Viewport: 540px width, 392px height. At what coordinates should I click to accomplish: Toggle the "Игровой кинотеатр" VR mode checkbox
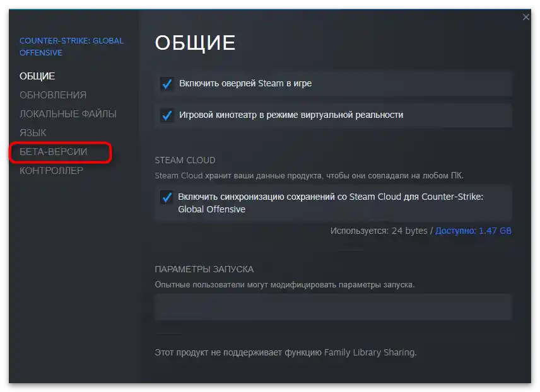click(167, 115)
